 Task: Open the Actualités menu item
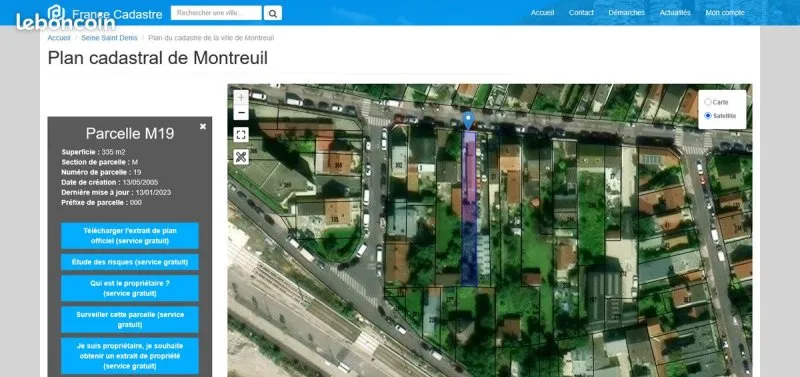[x=675, y=13]
